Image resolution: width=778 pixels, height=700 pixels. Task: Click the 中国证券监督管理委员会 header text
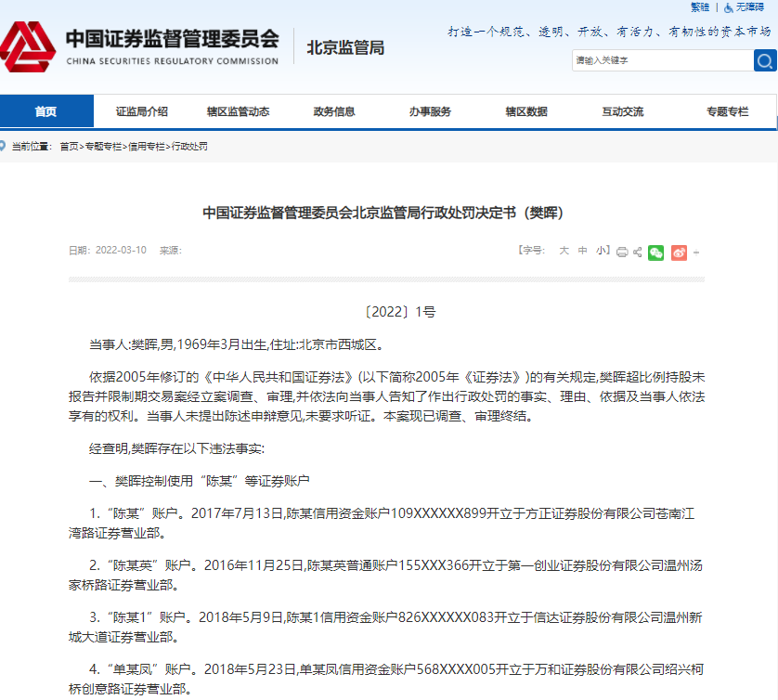pyautogui.click(x=172, y=39)
